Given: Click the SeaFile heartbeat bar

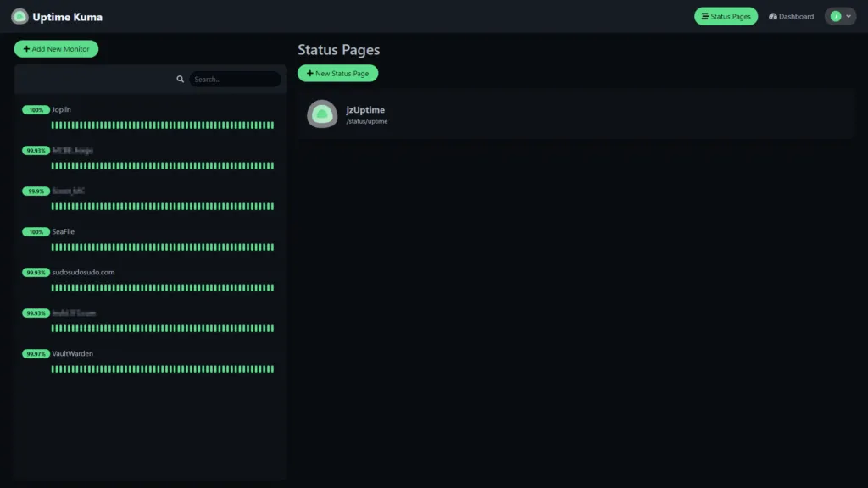Looking at the screenshot, I should coord(162,247).
